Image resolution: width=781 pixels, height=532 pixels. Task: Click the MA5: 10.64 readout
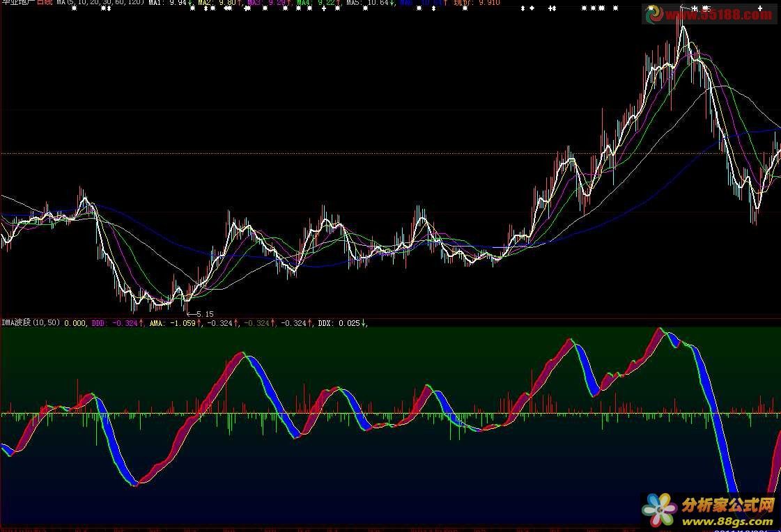pos(371,3)
